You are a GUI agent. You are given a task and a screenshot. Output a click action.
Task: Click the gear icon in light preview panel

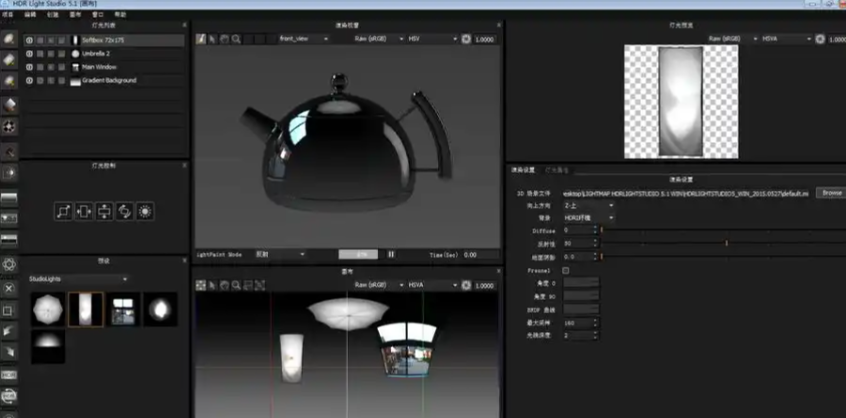pos(820,39)
